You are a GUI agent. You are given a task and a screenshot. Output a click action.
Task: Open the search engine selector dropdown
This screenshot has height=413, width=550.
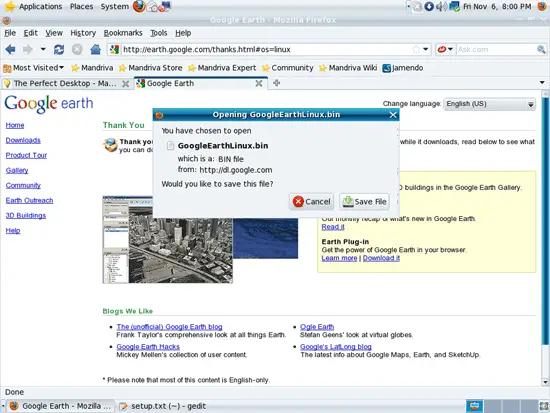point(445,49)
